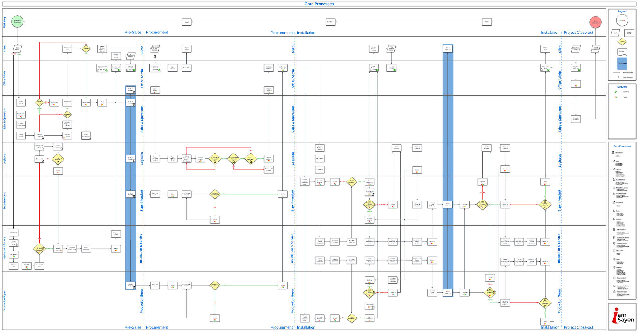Click the CRM software icon in legend
The height and width of the screenshot is (335, 644).
(x=615, y=97)
